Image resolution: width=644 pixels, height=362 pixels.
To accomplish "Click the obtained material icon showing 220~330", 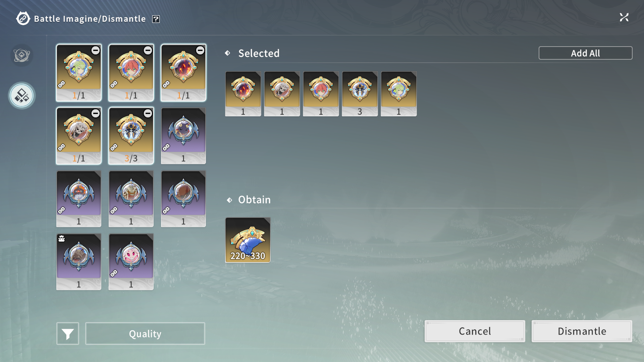I will 248,240.
